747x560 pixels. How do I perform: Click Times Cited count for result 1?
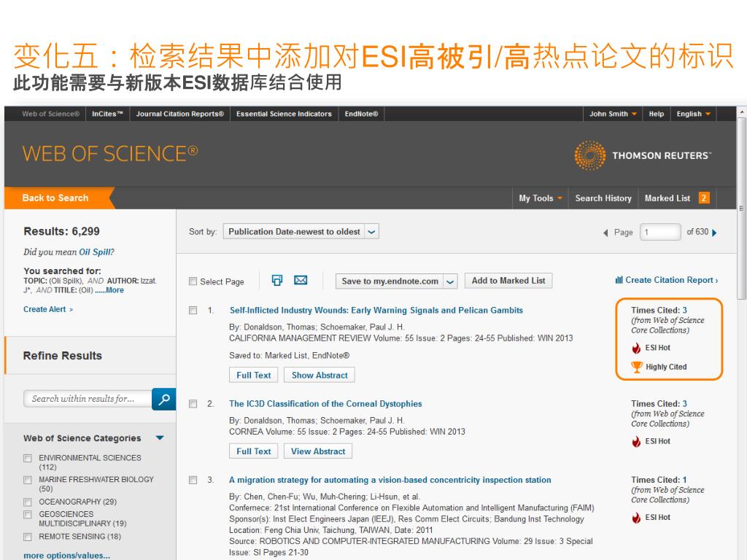684,311
